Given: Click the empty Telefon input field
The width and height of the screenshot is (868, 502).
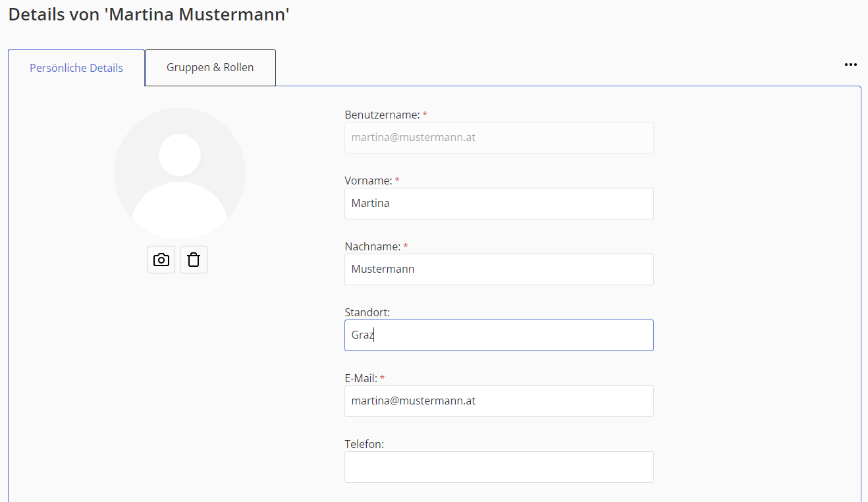Looking at the screenshot, I should (499, 467).
